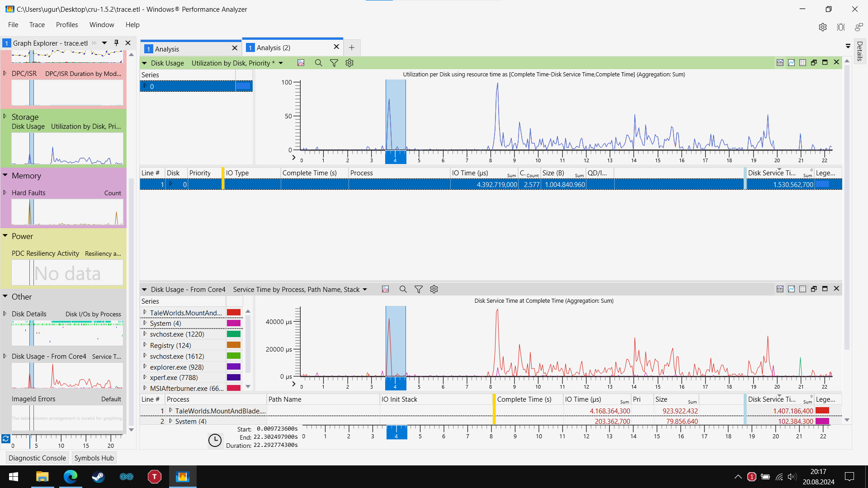
Task: Open the File menu
Action: [x=13, y=25]
